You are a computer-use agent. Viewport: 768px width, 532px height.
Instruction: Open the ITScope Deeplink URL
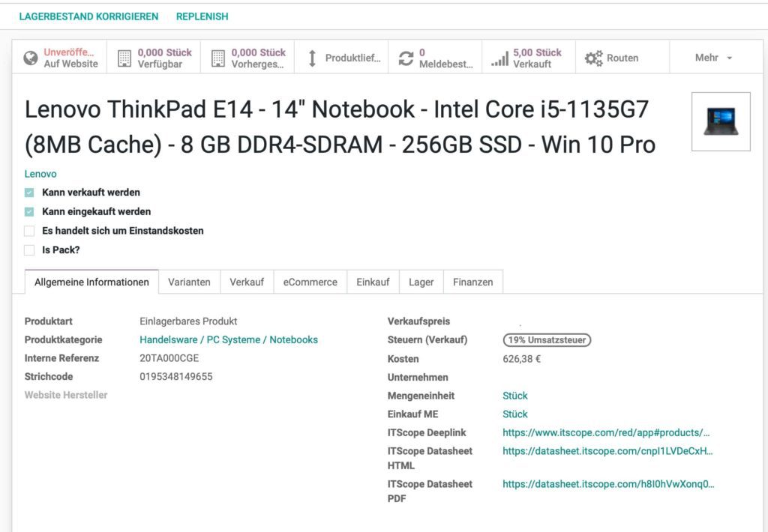(x=606, y=432)
